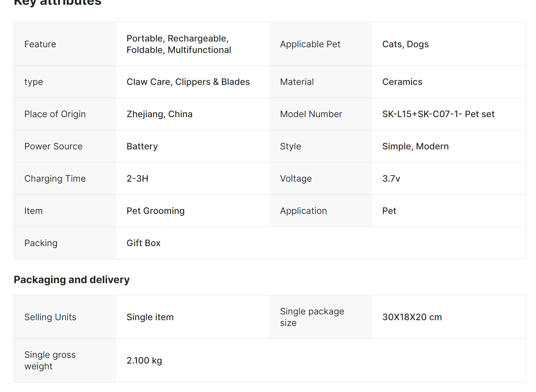Click the 'Zhejiang, China' origin value

pyautogui.click(x=159, y=114)
